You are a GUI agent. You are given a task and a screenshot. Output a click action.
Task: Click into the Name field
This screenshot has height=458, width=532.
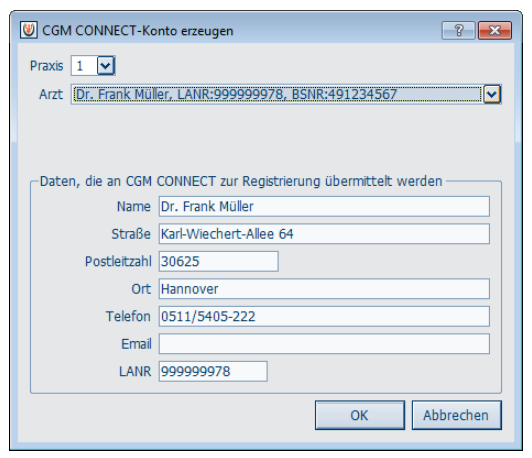324,206
